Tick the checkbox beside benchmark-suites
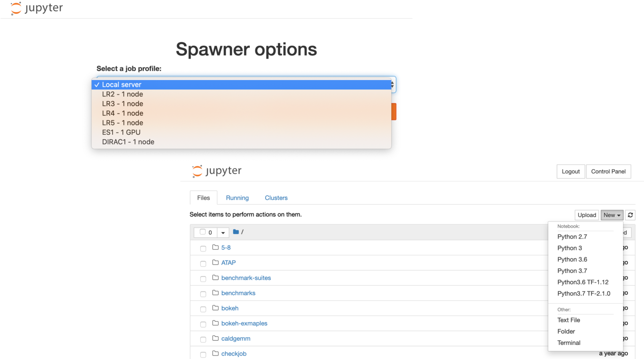 [203, 279]
